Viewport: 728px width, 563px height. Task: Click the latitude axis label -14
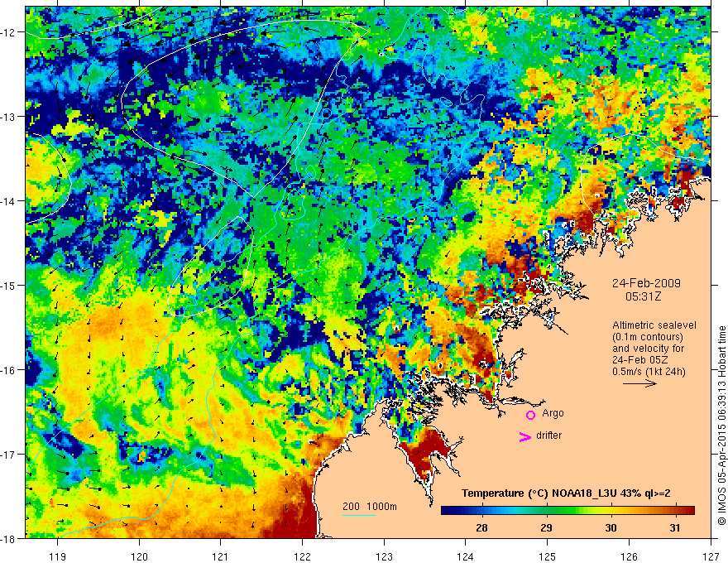(x=8, y=201)
